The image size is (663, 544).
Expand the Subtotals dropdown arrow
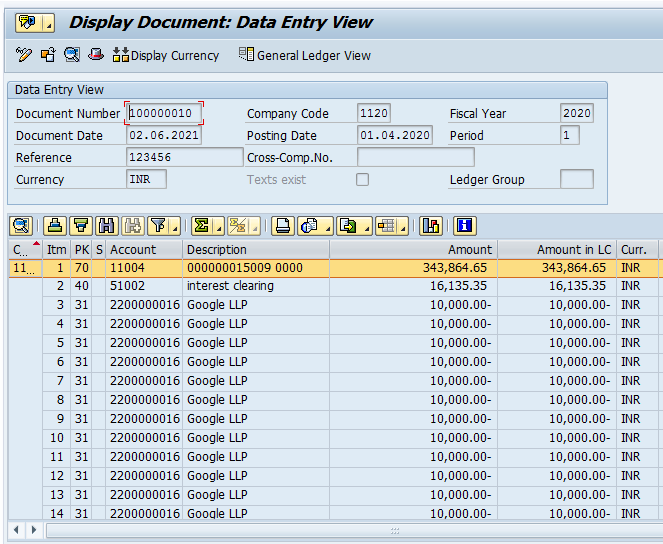(255, 226)
